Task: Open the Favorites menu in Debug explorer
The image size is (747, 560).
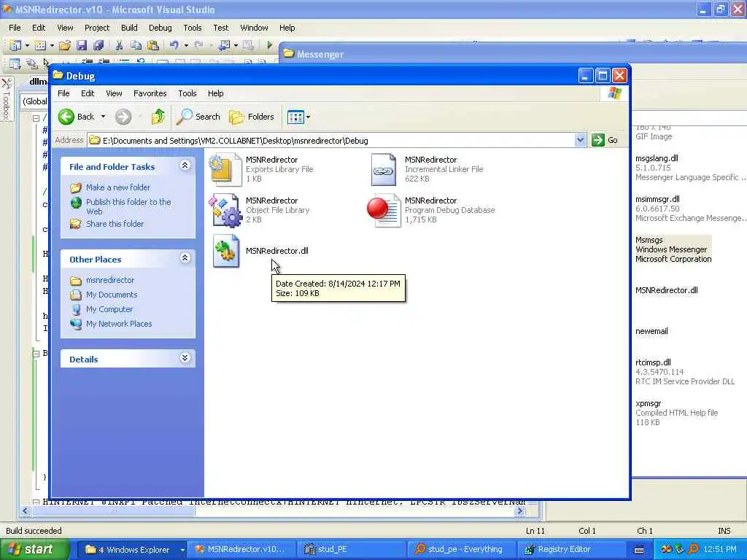Action: pyautogui.click(x=150, y=93)
